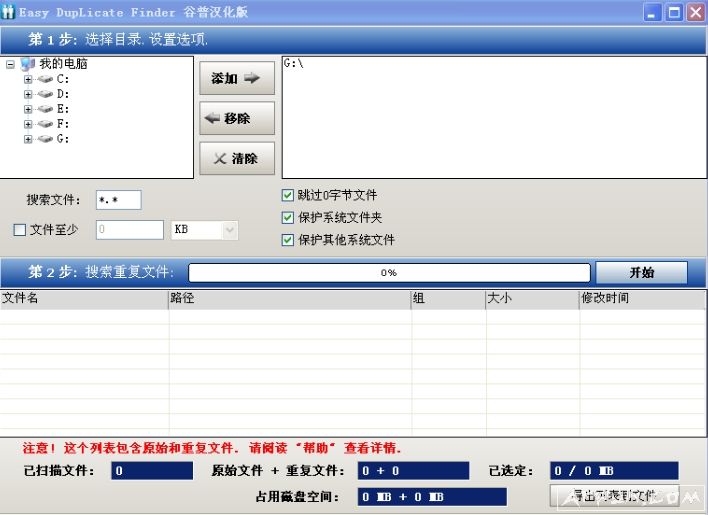Collapse the 我的电脑 tree node
The image size is (708, 515).
(10, 64)
